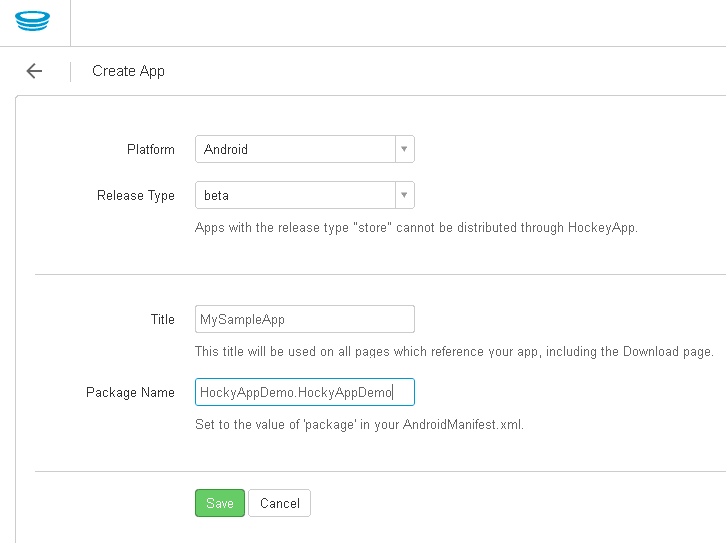The height and width of the screenshot is (543, 726).
Task: Select the Release Type label
Action: (136, 195)
